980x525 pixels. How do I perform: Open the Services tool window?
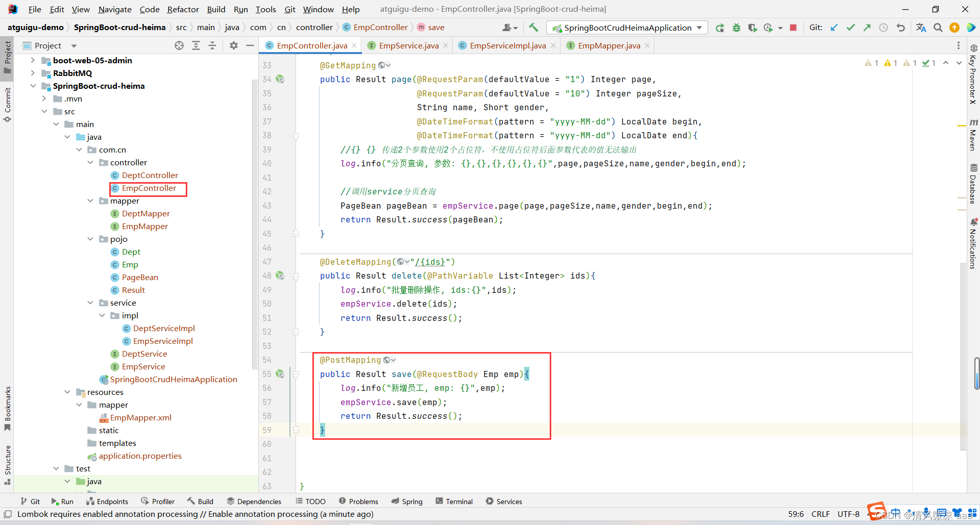click(504, 502)
